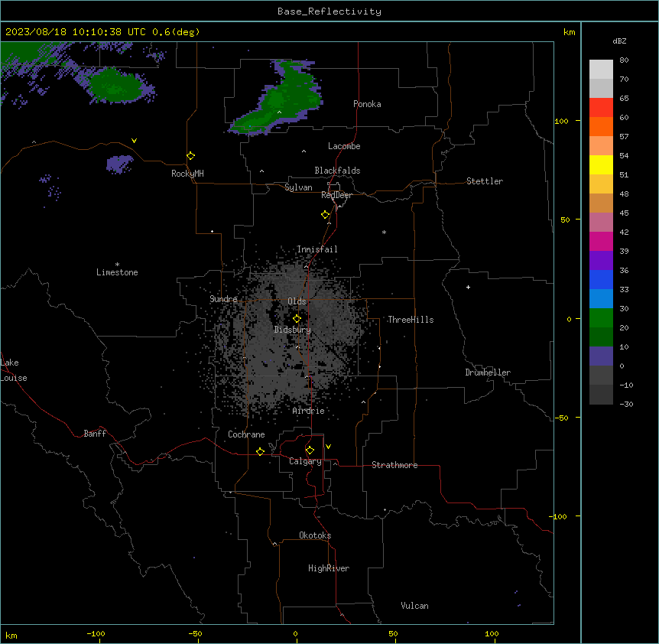
Task: Click the -100 tick label on horizontal axis
Action: coord(96,633)
